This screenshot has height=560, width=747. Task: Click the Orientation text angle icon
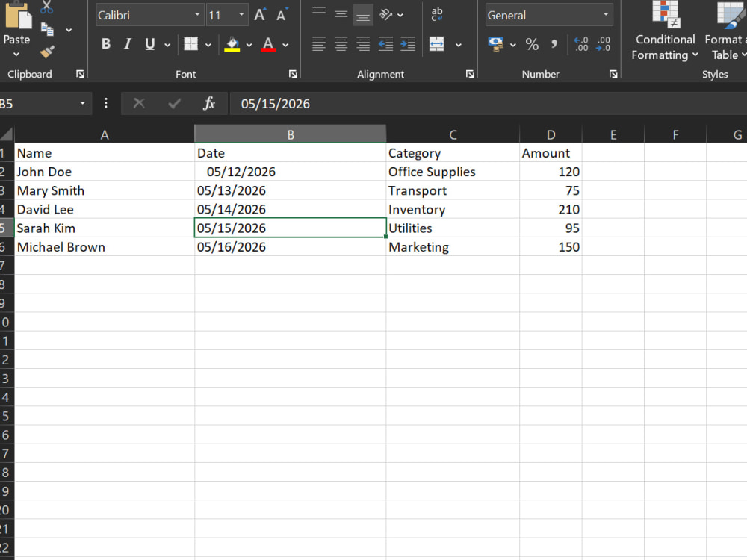(385, 15)
